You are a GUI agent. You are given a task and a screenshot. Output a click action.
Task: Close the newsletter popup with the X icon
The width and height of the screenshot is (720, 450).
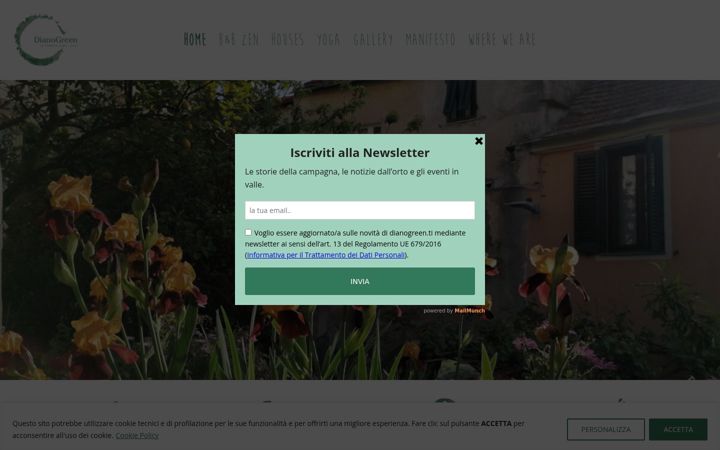tap(478, 141)
